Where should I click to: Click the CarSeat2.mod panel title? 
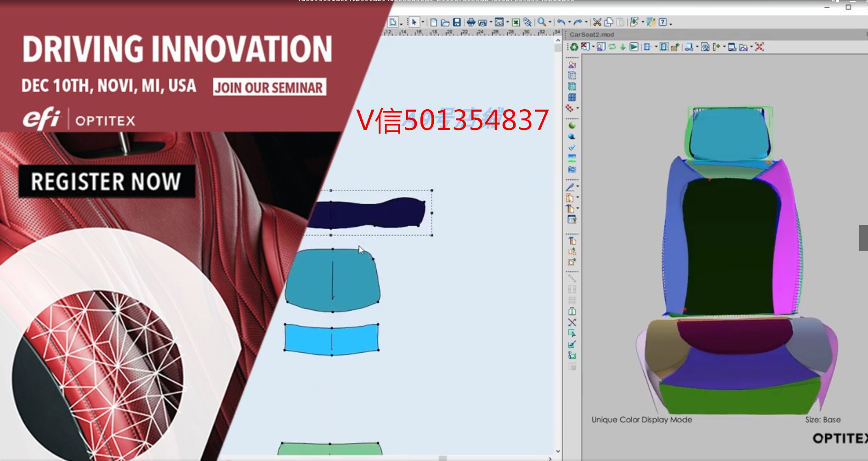pos(591,34)
